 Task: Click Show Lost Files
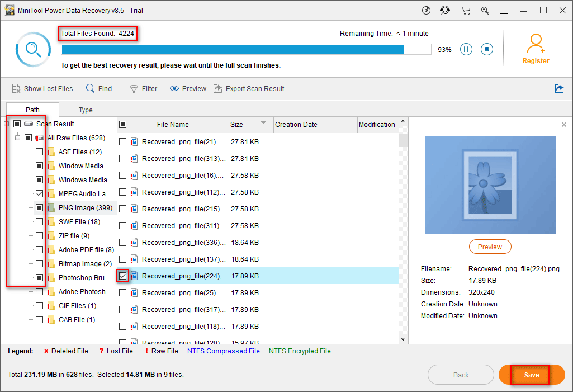tap(42, 88)
